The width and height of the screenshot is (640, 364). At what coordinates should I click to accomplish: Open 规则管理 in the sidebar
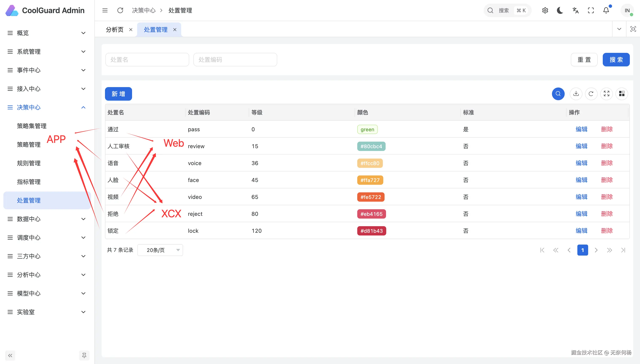29,163
